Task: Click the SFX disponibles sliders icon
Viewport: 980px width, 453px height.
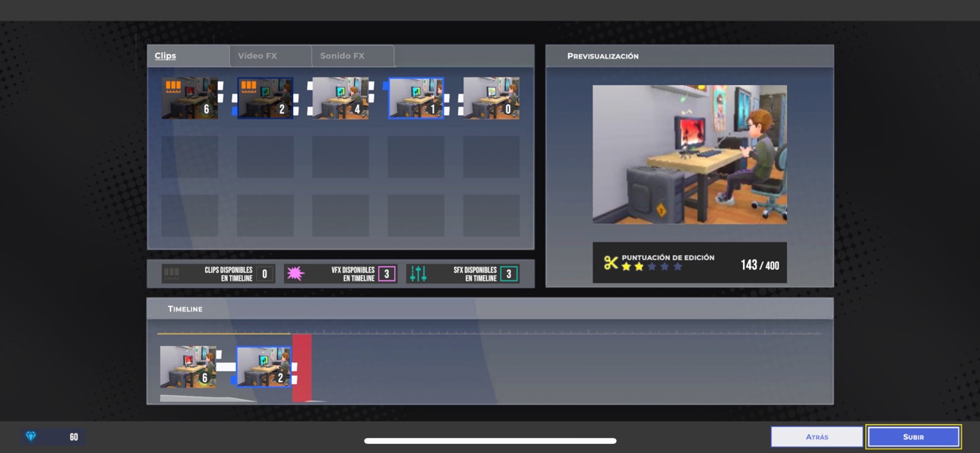Action: pos(418,274)
